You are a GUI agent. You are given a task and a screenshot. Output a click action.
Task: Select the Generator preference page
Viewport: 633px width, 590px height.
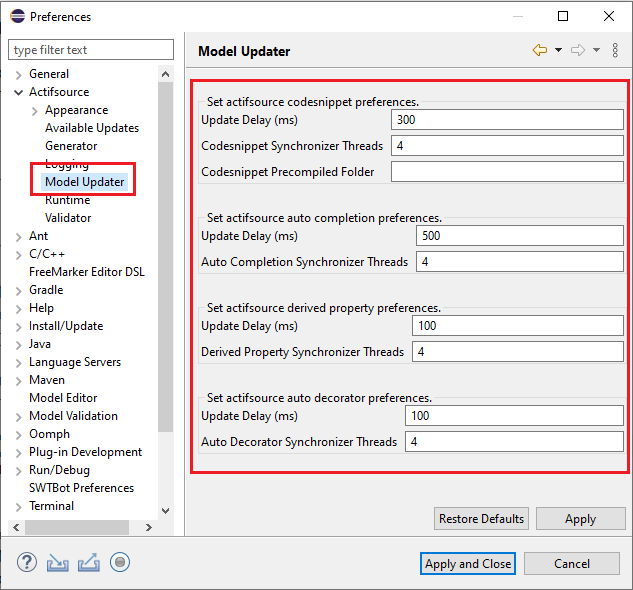71,146
